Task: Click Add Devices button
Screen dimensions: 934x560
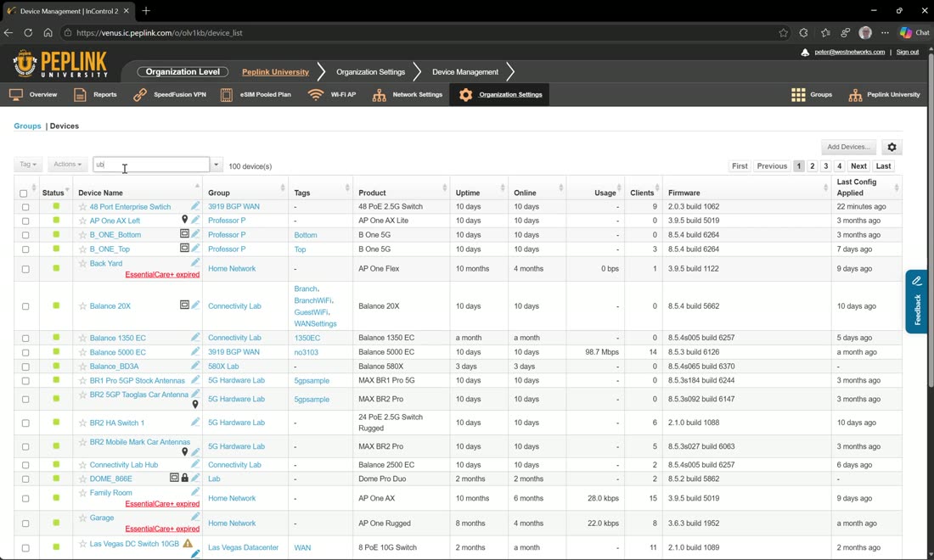Action: point(848,147)
